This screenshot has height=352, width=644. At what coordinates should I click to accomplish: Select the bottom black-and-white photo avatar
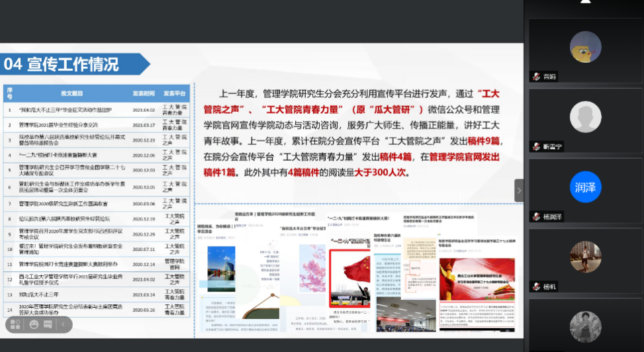point(585,327)
